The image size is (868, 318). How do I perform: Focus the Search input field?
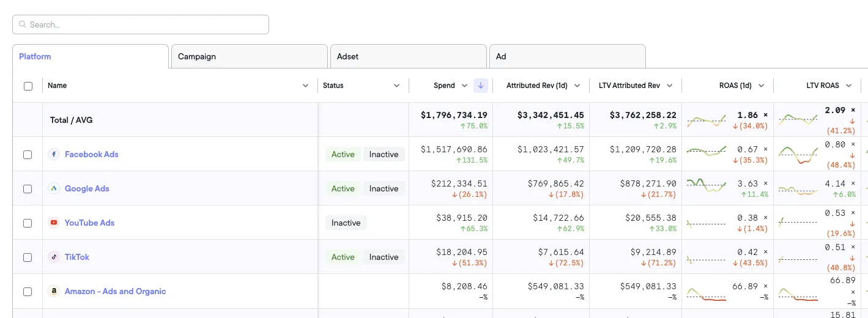(x=141, y=24)
